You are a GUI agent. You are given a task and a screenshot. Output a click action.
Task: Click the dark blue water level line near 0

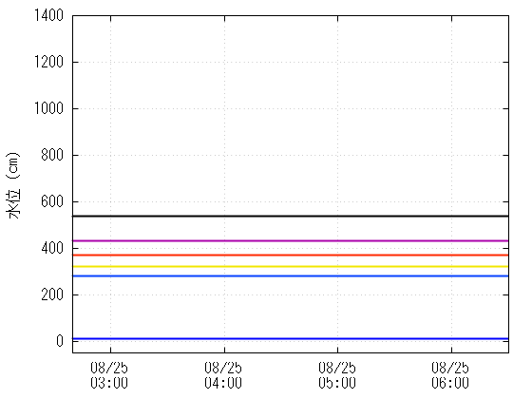tap(291, 338)
